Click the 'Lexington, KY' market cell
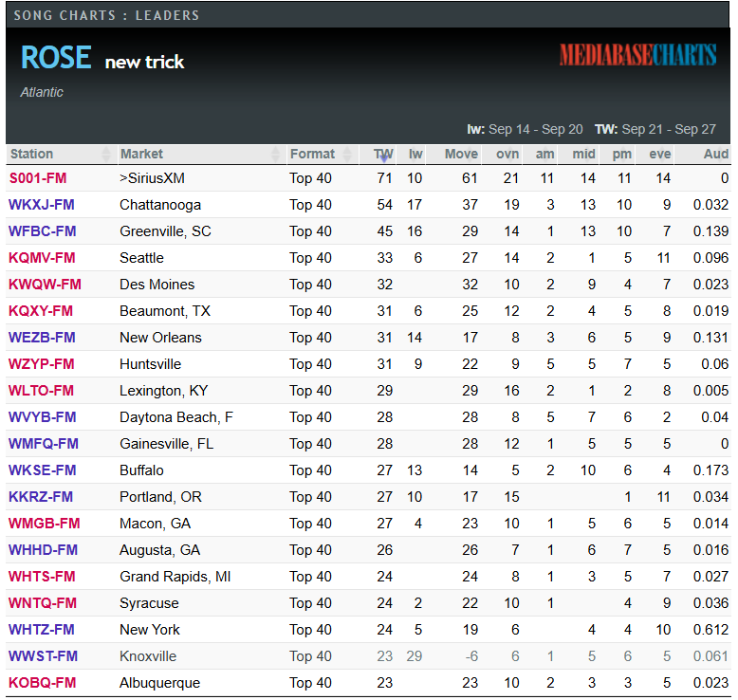 click(163, 391)
